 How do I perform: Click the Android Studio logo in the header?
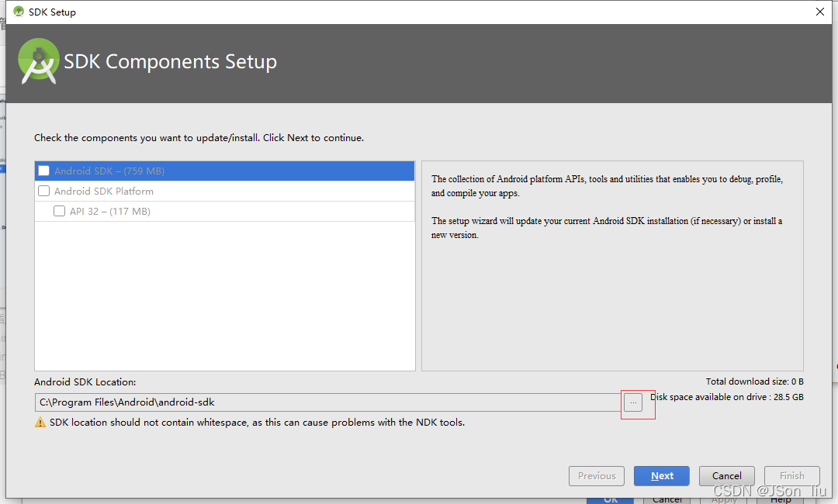click(x=38, y=61)
